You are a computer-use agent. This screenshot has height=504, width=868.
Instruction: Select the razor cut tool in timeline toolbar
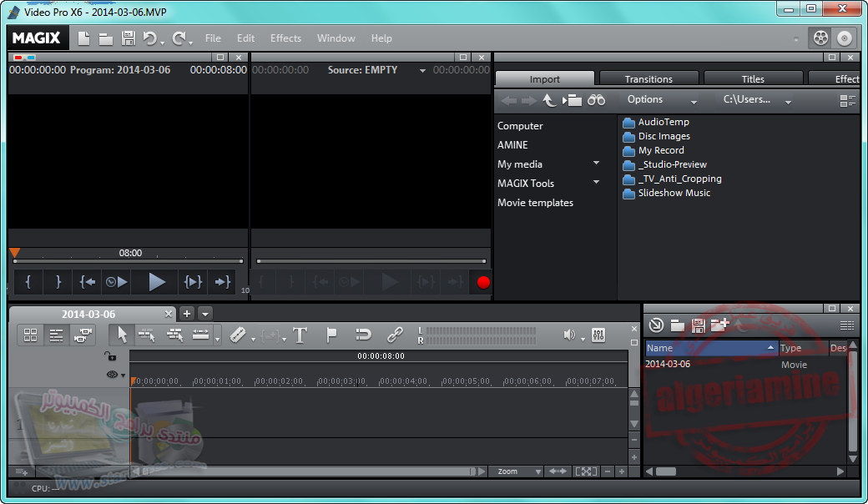point(238,335)
